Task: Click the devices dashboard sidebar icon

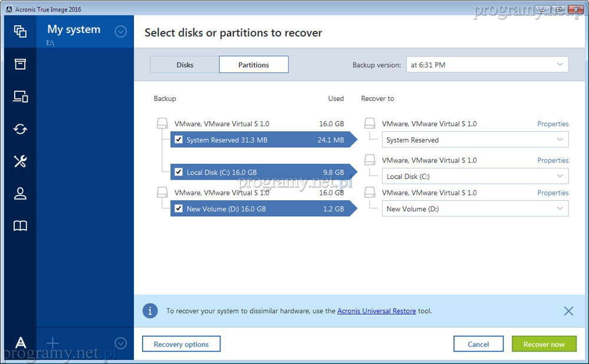Action: click(x=20, y=97)
